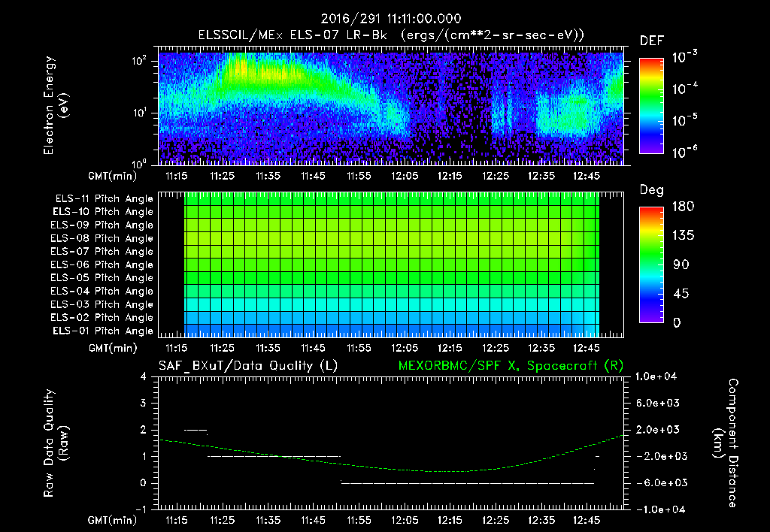
Task: Click 11:25 time label under pitch angle panel
Action: point(222,348)
